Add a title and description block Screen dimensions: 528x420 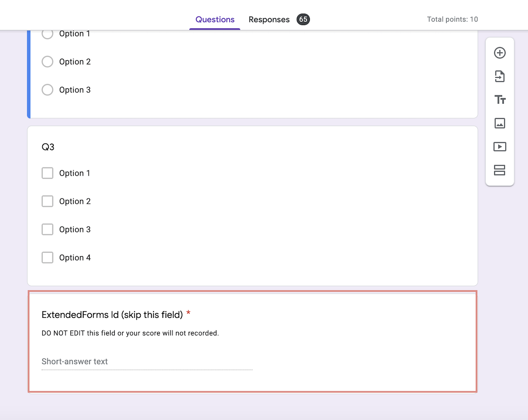tap(499, 99)
